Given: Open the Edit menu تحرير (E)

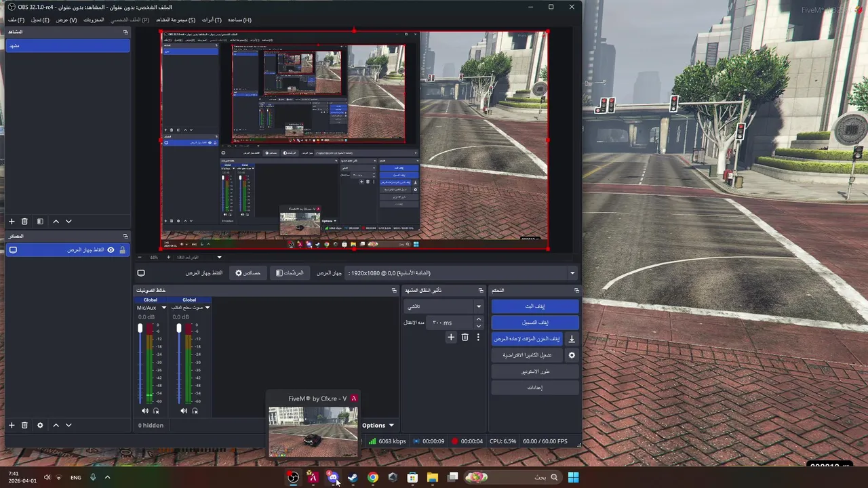Looking at the screenshot, I should click(x=40, y=20).
